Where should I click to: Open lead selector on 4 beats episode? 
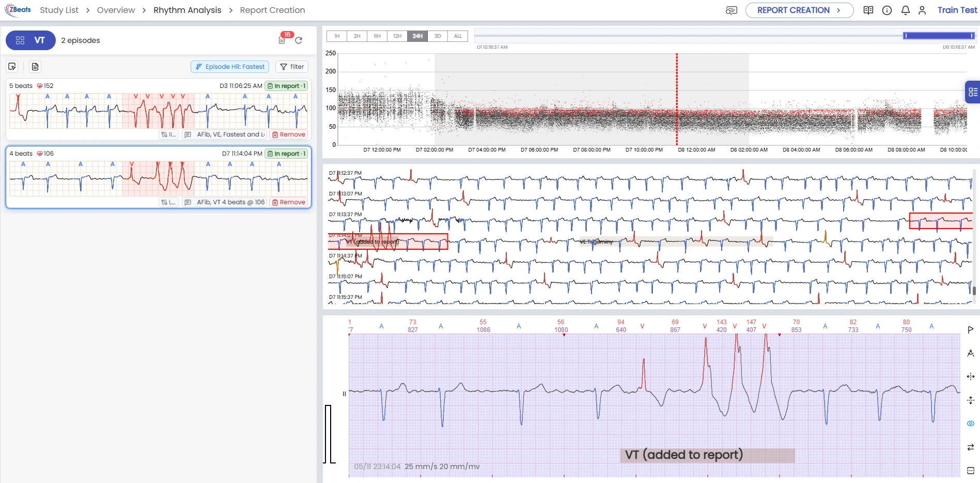tap(168, 202)
